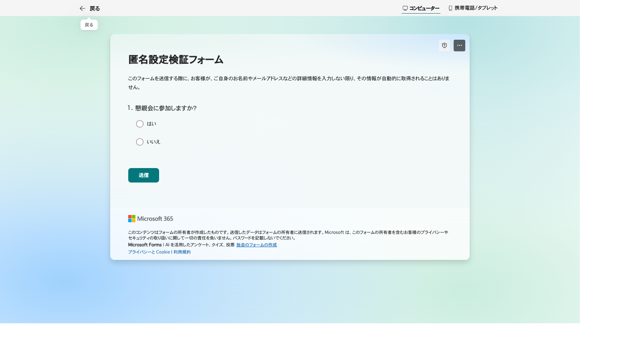Screen dimensions: 644x359
Task: Click question text 懇親会に参加しますか?
Action: [166, 108]
